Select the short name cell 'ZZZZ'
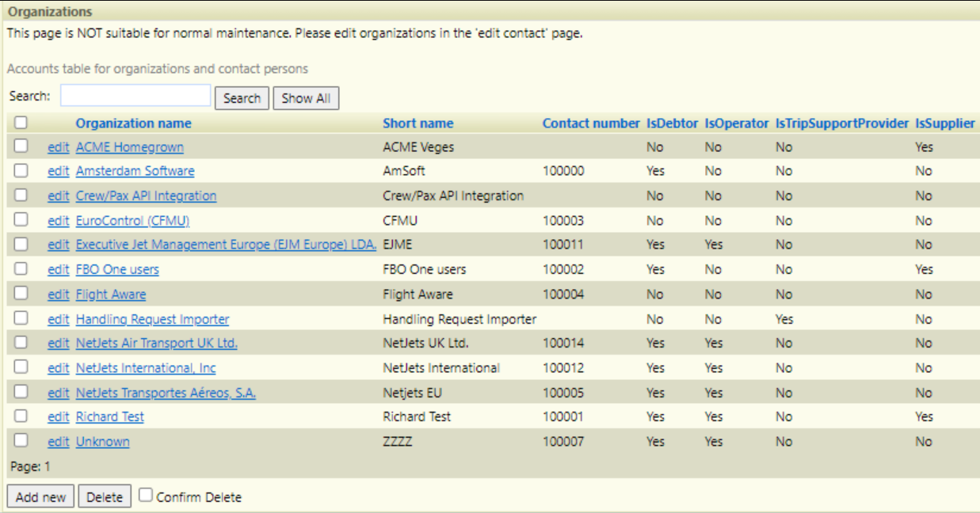The height and width of the screenshot is (513, 980). pos(398,442)
